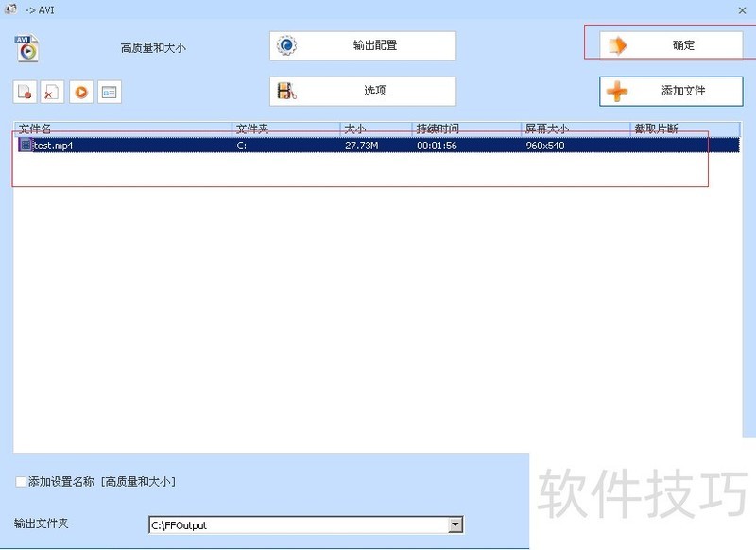Select the remove file icon
Viewport: 756px width, 550px height.
tap(25, 91)
